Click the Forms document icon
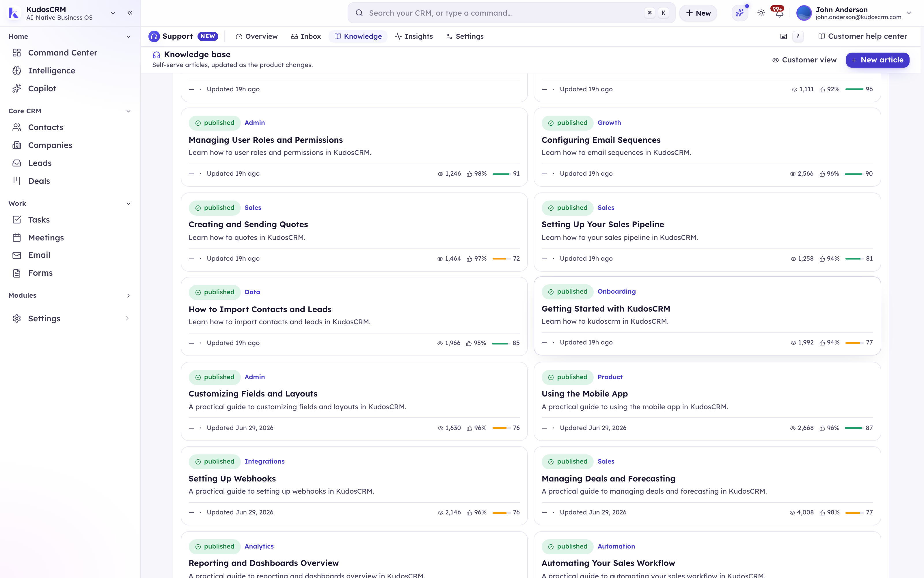The height and width of the screenshot is (578, 924). tap(17, 273)
